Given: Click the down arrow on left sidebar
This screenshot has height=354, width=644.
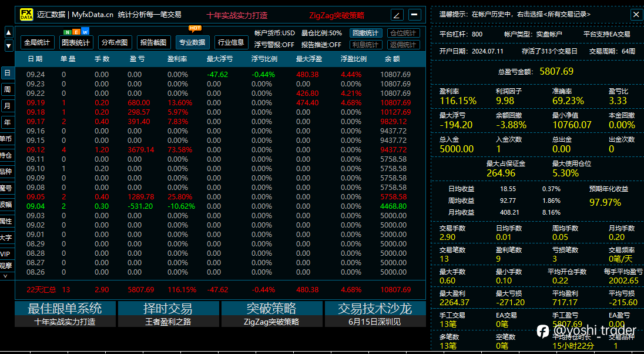Looking at the screenshot, I should pyautogui.click(x=9, y=46).
